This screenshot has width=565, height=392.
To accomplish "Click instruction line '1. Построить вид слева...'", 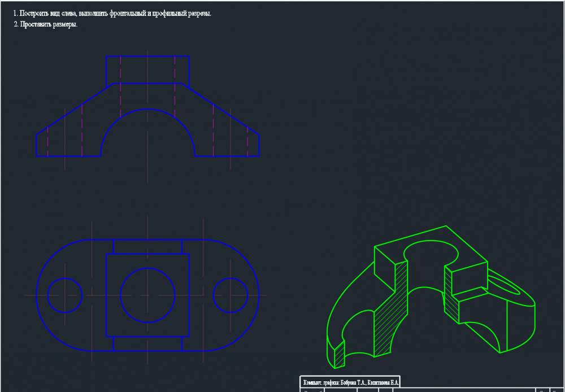I will [x=112, y=14].
